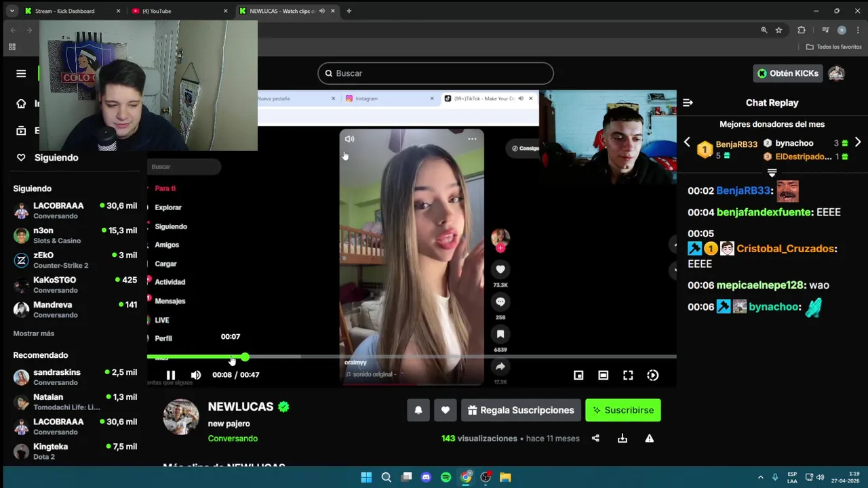This screenshot has height=488, width=868.
Task: Enter fullscreen on the clip player
Action: (x=628, y=375)
